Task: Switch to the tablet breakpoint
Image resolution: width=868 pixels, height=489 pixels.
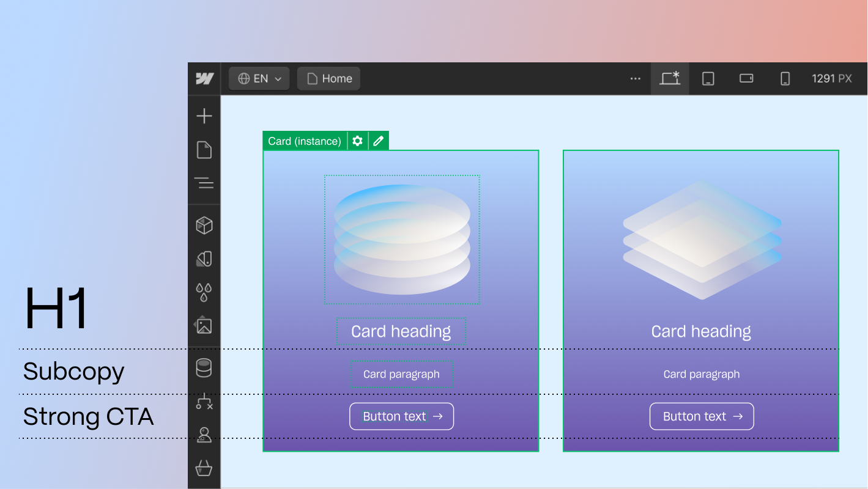Action: [708, 78]
